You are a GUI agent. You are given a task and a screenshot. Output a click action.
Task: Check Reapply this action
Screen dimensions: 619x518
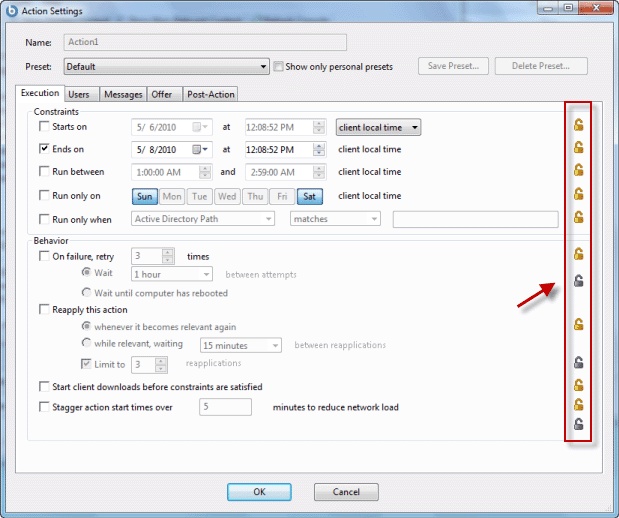(x=44, y=309)
